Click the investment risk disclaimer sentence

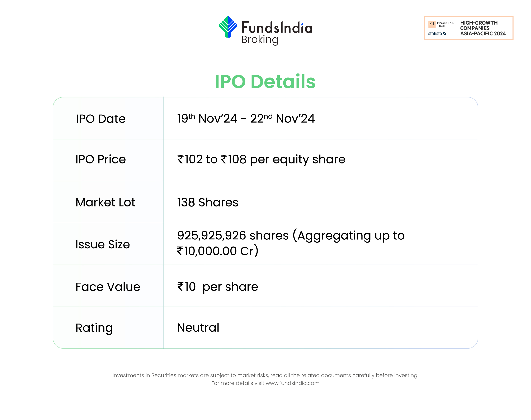coord(265,375)
